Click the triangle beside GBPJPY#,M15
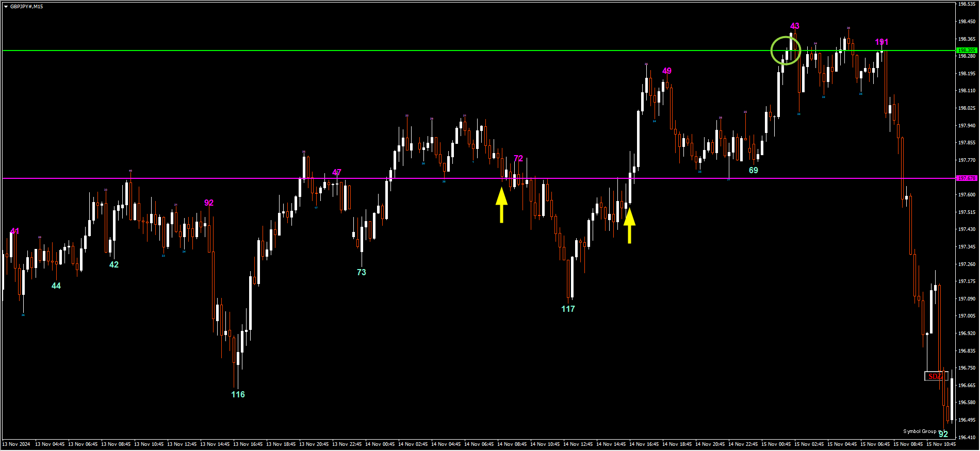Viewport: 980px width, 451px height. (x=6, y=7)
